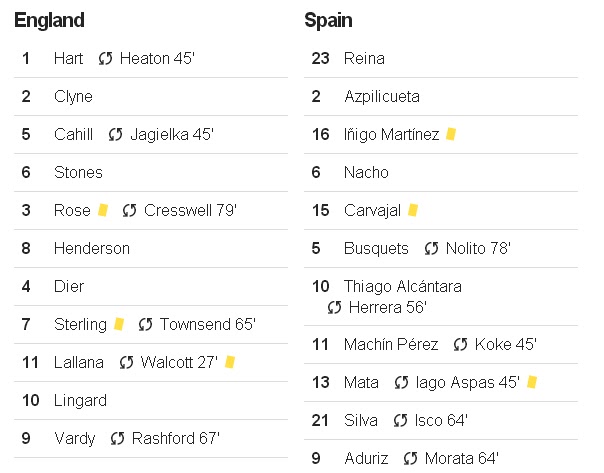
Task: Click Iñigo Martínez's yellow card icon
Action: click(x=451, y=134)
